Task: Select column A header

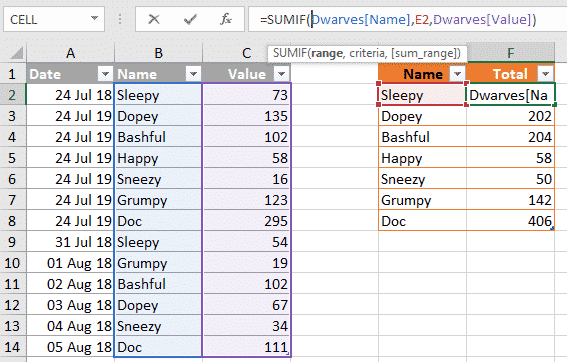Action: coord(71,54)
